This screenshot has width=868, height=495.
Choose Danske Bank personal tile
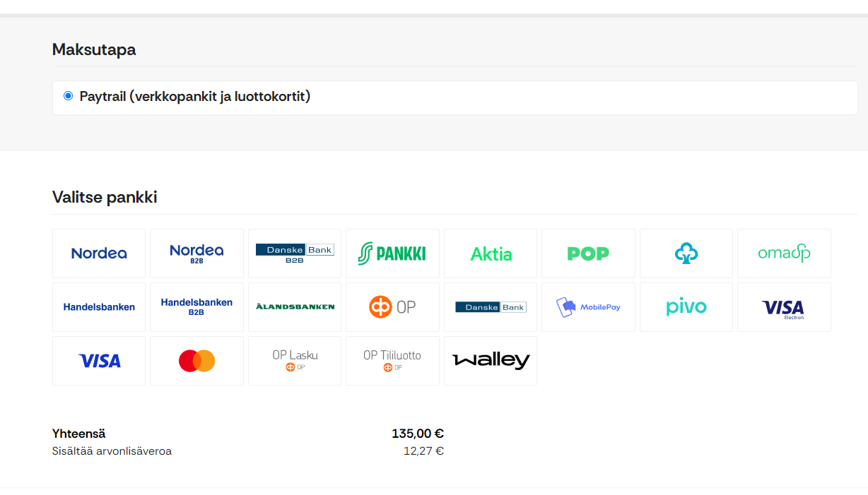pos(491,307)
